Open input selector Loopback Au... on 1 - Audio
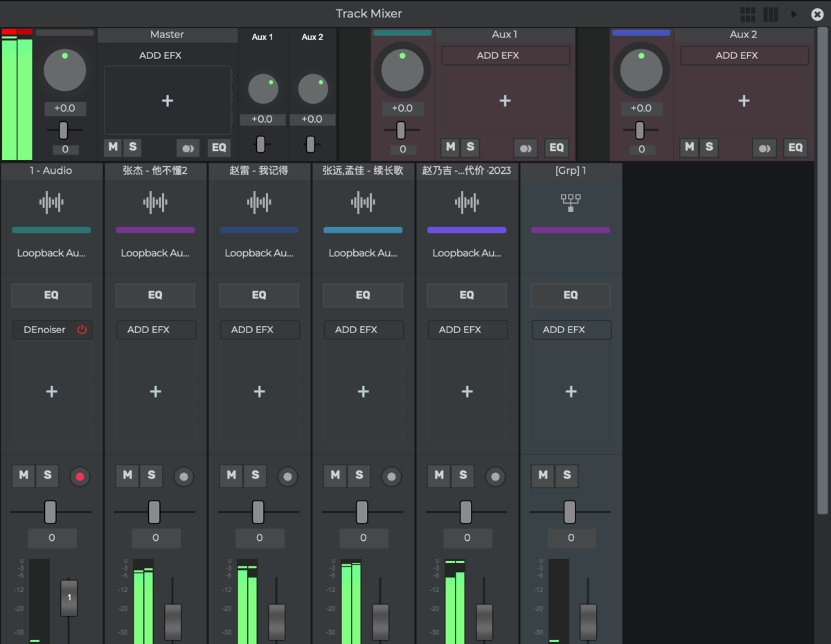The width and height of the screenshot is (831, 644). pyautogui.click(x=51, y=253)
